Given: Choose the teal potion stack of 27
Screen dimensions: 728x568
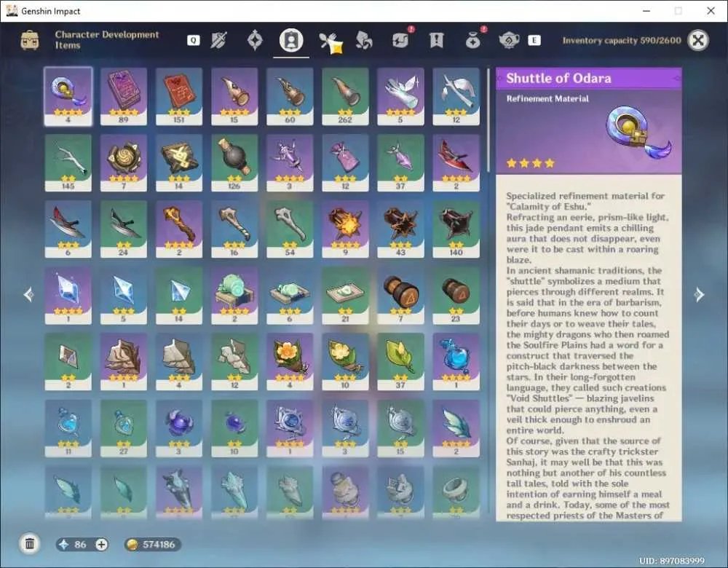Looking at the screenshot, I should click(124, 428).
